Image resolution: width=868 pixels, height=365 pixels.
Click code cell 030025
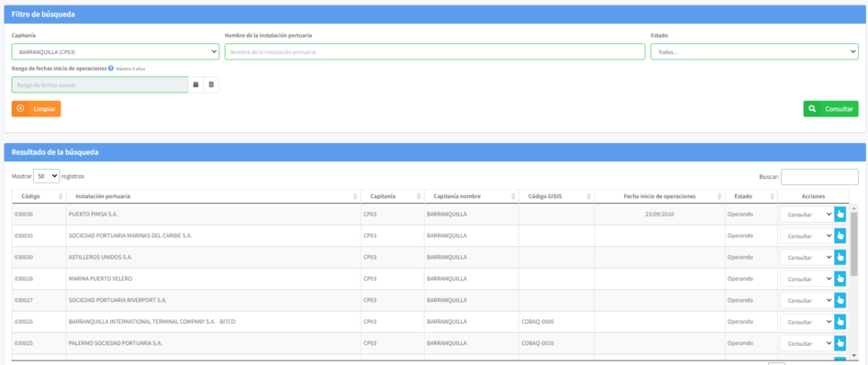coord(39,343)
